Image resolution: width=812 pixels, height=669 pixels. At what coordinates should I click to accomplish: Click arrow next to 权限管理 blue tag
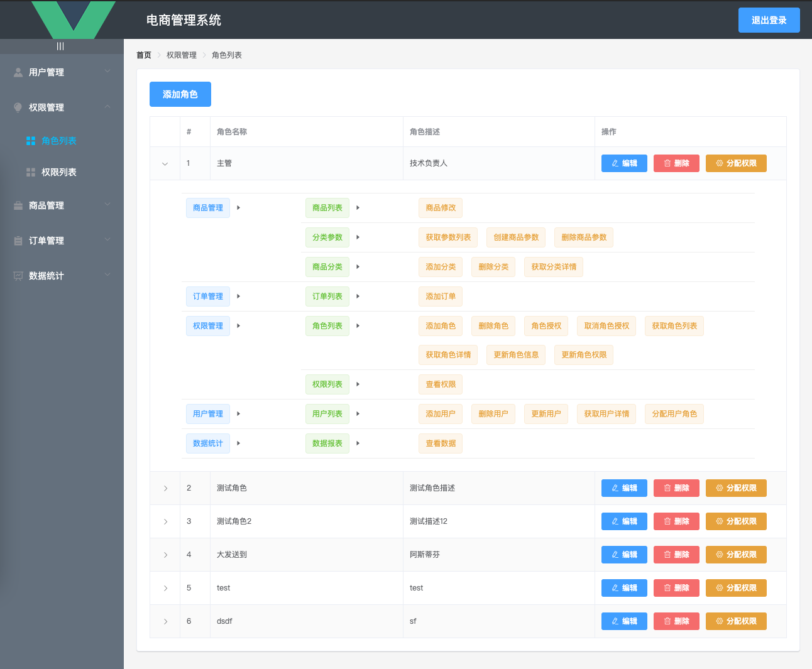click(239, 326)
